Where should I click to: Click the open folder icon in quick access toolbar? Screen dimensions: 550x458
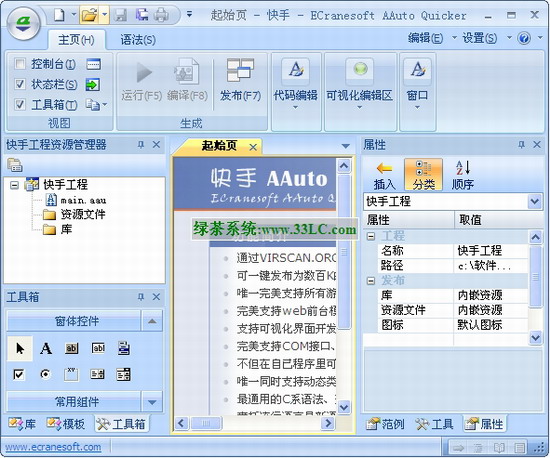pyautogui.click(x=89, y=15)
